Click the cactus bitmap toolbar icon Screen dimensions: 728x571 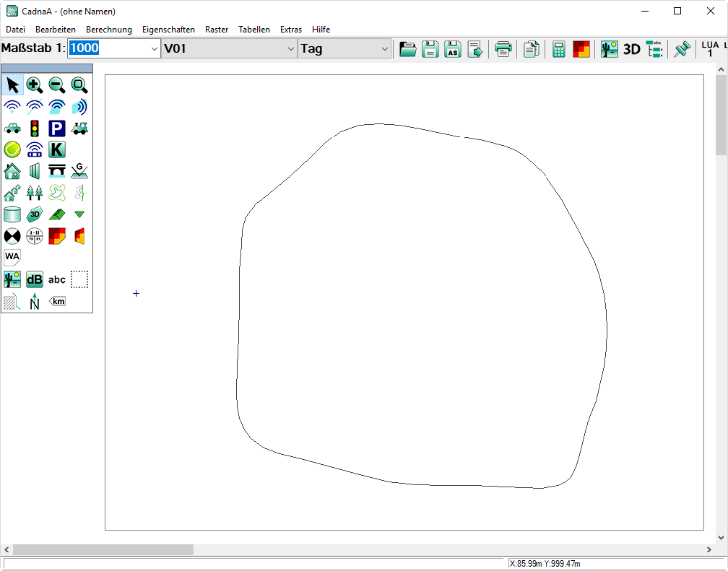pyautogui.click(x=609, y=49)
